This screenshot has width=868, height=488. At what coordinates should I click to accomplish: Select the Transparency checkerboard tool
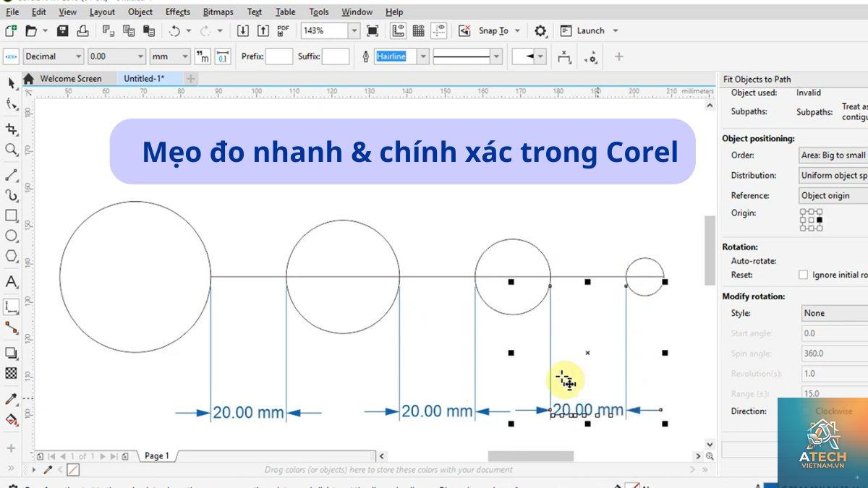pos(11,374)
